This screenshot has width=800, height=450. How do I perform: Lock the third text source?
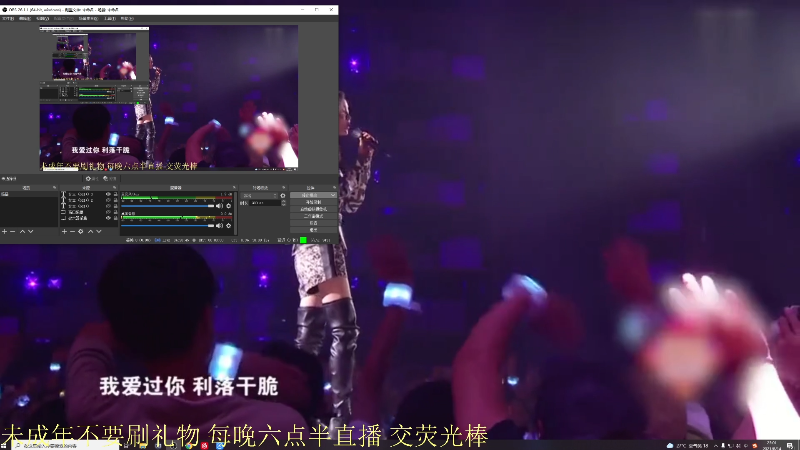(115, 206)
